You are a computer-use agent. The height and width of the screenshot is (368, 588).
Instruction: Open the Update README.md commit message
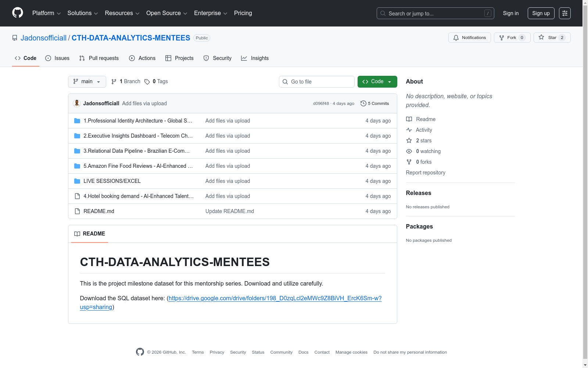click(x=230, y=211)
